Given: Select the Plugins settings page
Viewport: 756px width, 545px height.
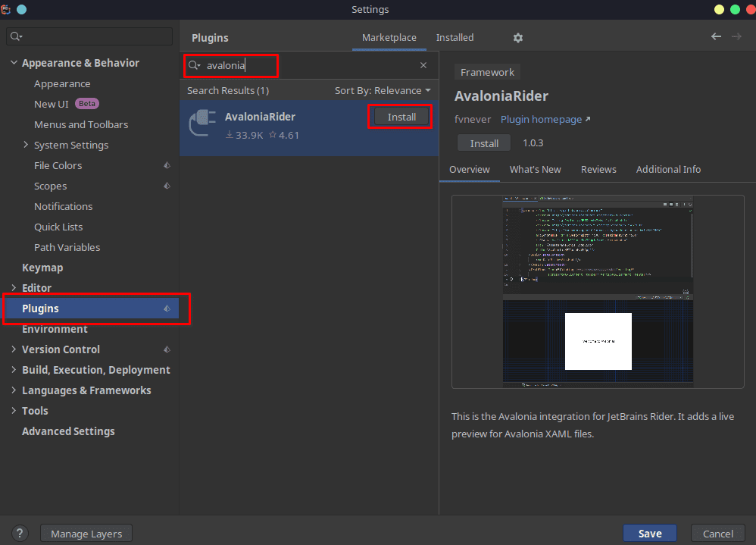Looking at the screenshot, I should pos(91,309).
